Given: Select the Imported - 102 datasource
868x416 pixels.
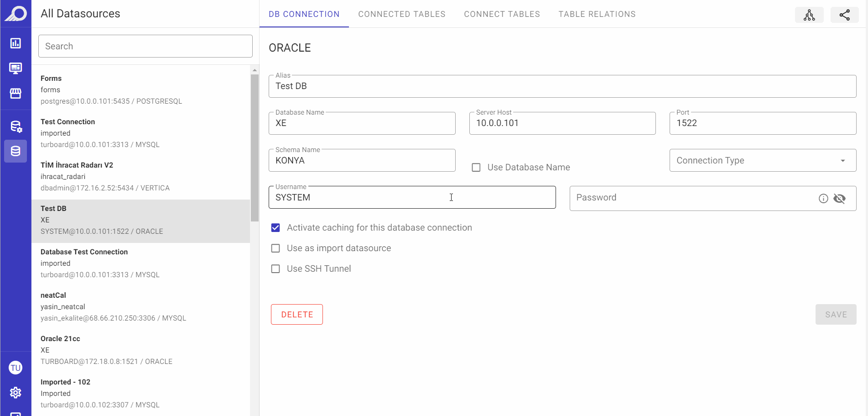Looking at the screenshot, I should (141, 394).
